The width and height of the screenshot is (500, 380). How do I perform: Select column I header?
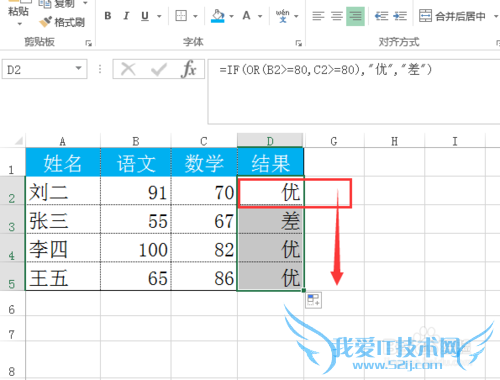[x=455, y=141]
